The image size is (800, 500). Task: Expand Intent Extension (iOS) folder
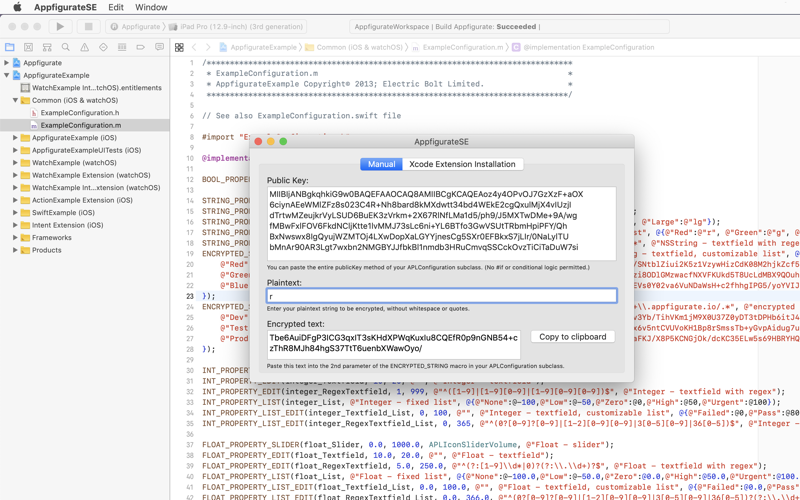point(15,225)
